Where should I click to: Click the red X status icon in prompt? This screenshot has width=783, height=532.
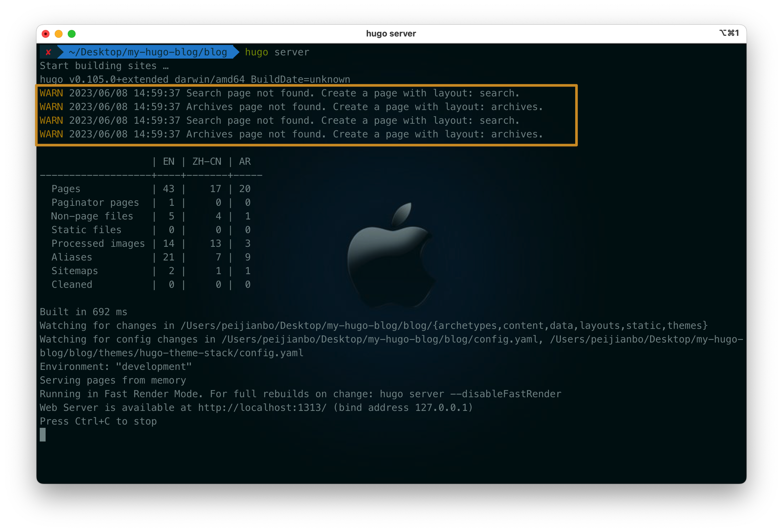[48, 52]
